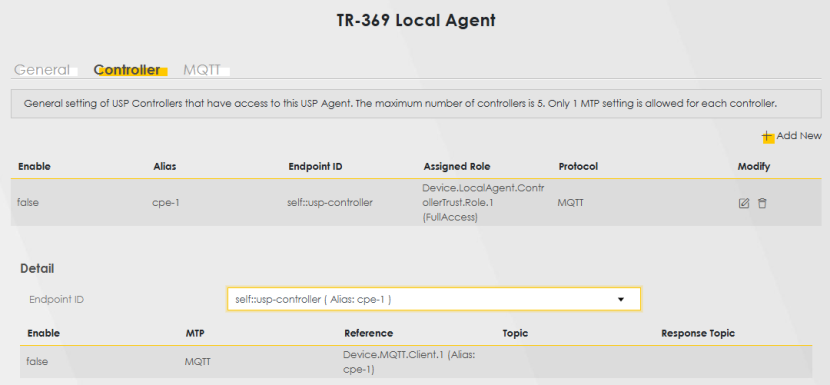Screen dimensions: 830x385
Task: Click the Assigned Role value with FullAccess
Action: point(483,203)
